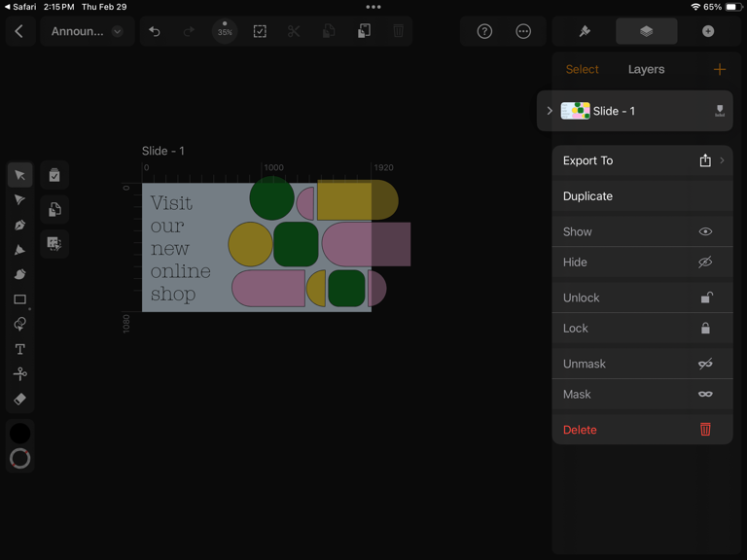Tap the 'Visit our new online shop' text
Image resolution: width=747 pixels, height=560 pixels.
coord(180,248)
